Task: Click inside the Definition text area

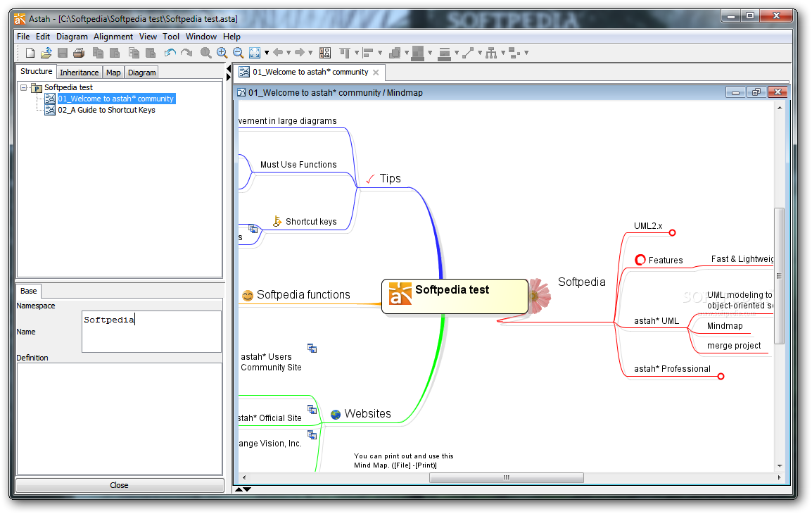Action: [x=120, y=419]
